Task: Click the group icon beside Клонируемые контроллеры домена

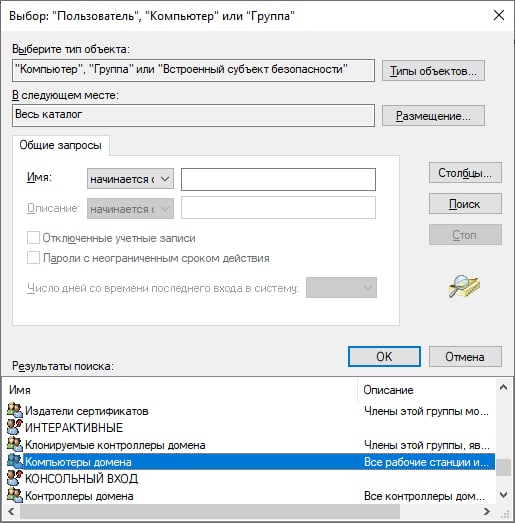Action: [x=15, y=444]
